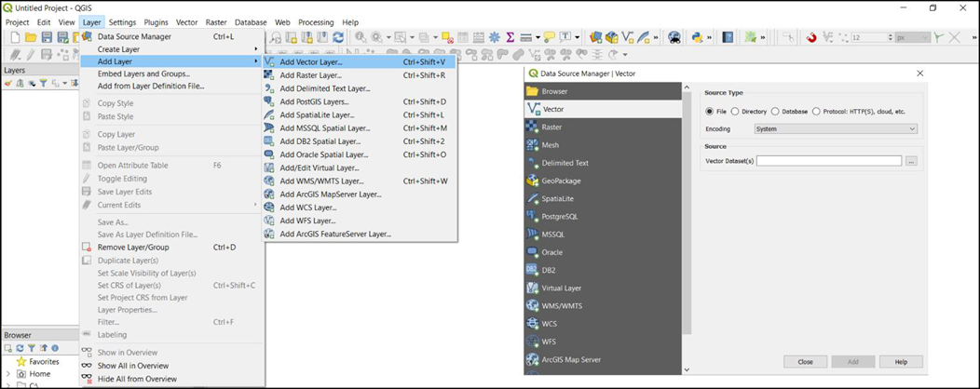Select Browser in Data Source Manager

click(603, 91)
